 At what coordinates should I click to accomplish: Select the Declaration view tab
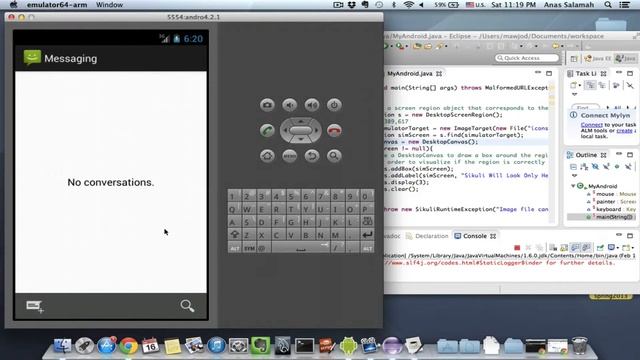pos(427,236)
